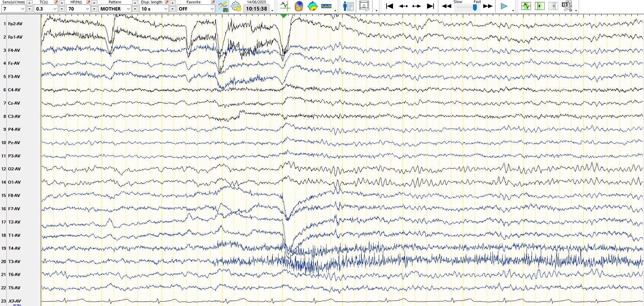Step Pattern selection up

pyautogui.click(x=135, y=3)
